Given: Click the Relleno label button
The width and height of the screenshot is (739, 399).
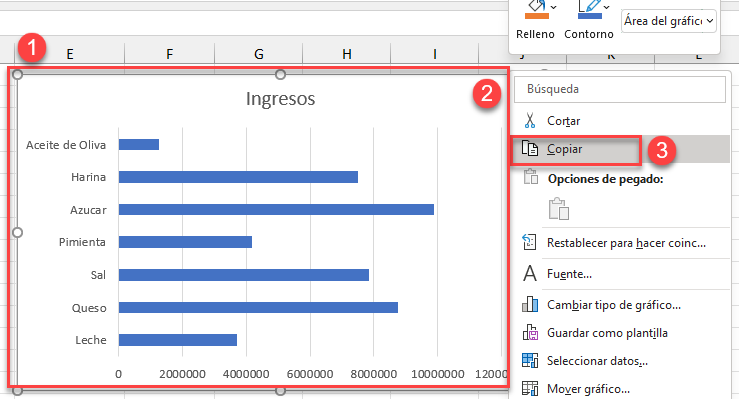Looking at the screenshot, I should point(535,34).
